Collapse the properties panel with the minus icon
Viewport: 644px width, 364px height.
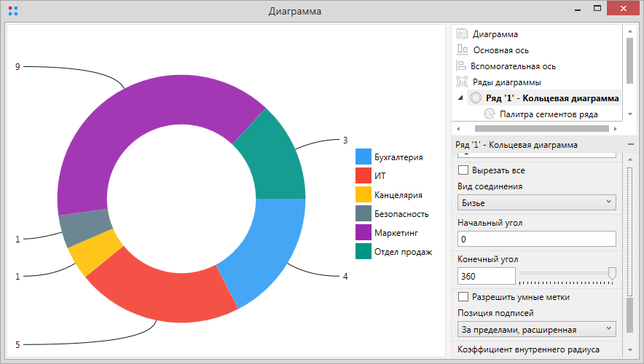630,145
